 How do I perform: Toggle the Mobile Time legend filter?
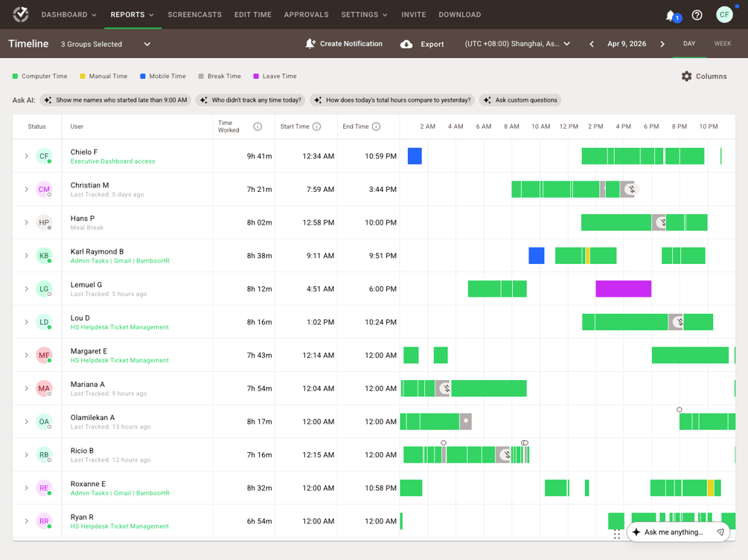pyautogui.click(x=163, y=77)
